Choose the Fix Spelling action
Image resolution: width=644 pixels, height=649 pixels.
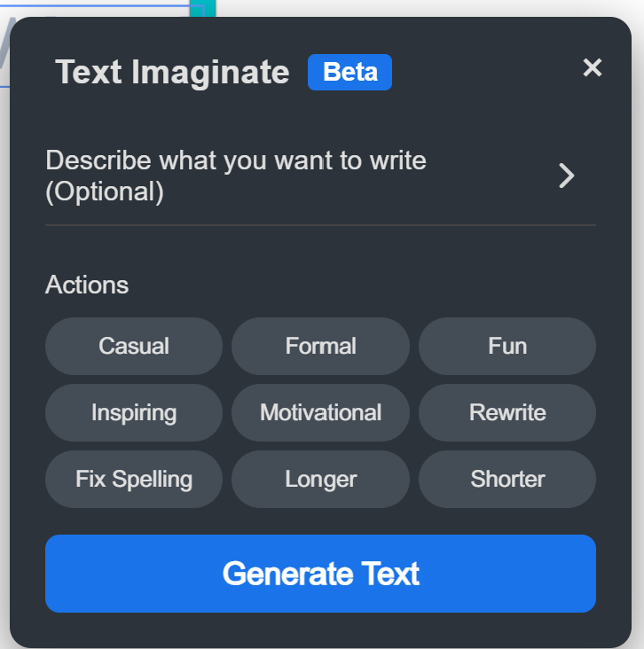pos(134,479)
